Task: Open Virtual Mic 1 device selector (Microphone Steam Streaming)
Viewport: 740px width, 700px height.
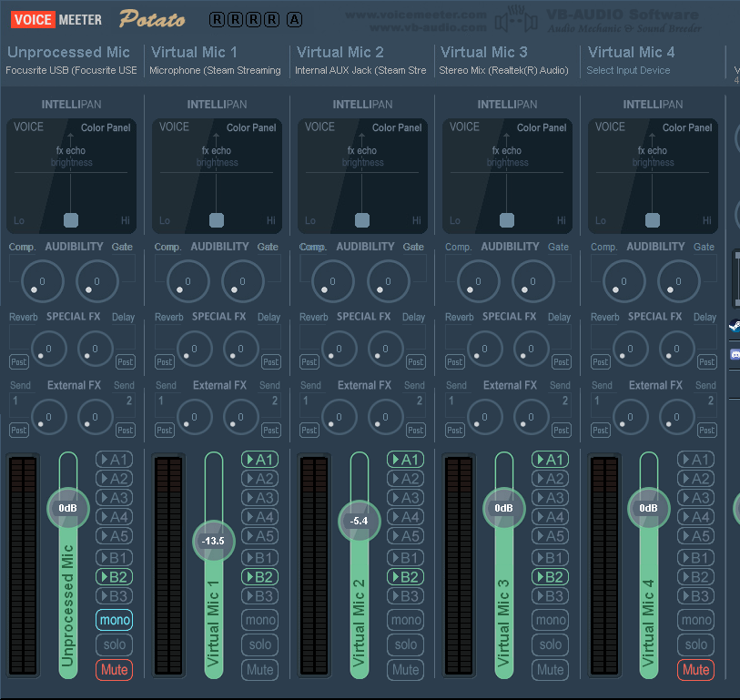Action: (x=215, y=70)
